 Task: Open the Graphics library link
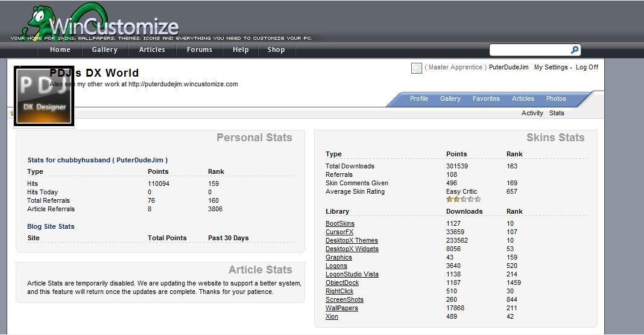tap(338, 257)
